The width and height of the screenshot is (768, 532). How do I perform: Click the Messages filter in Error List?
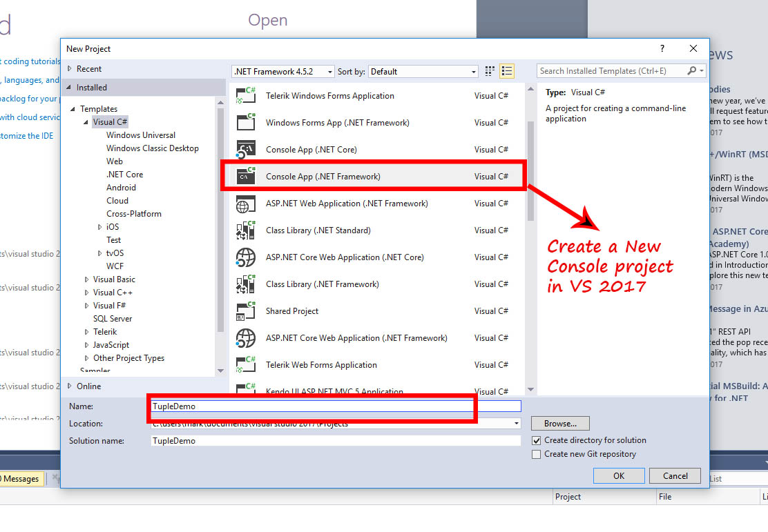tap(20, 479)
